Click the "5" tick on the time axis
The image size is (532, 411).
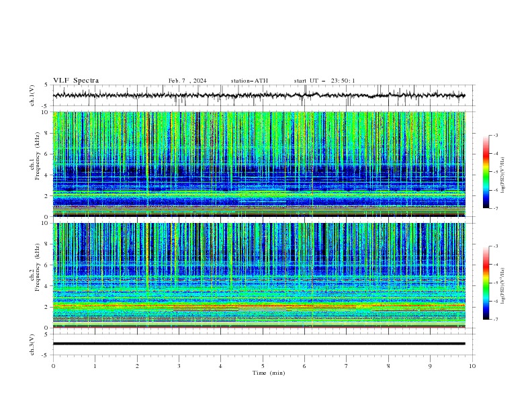(x=263, y=366)
